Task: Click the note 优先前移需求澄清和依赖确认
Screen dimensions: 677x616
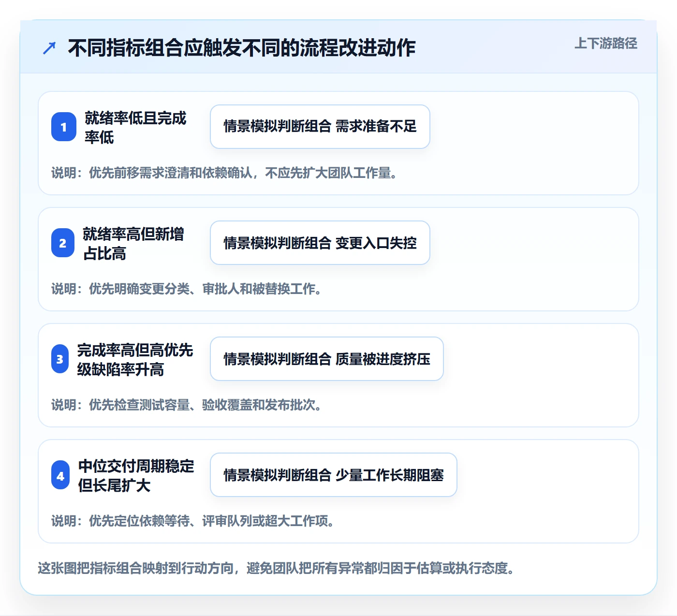Action: [224, 173]
